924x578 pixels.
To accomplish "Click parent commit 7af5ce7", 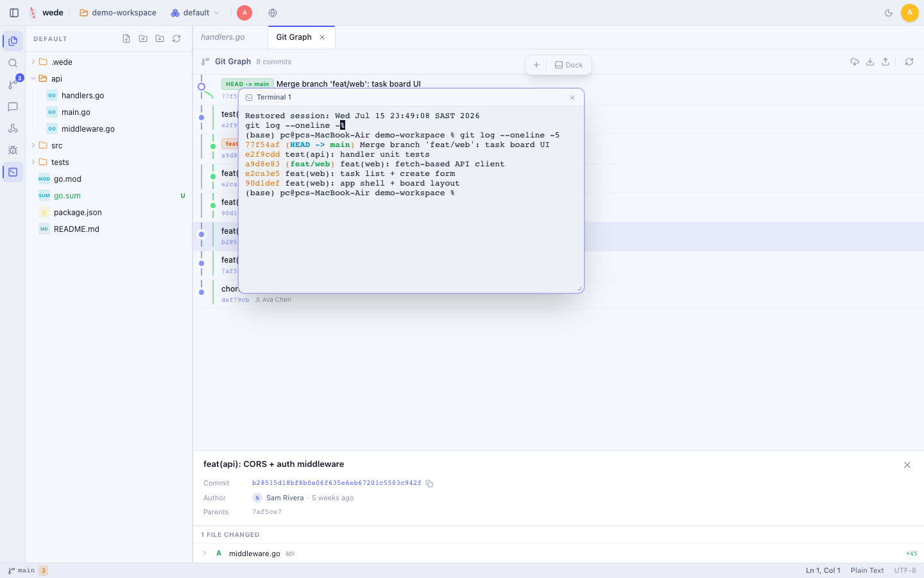I will [267, 512].
